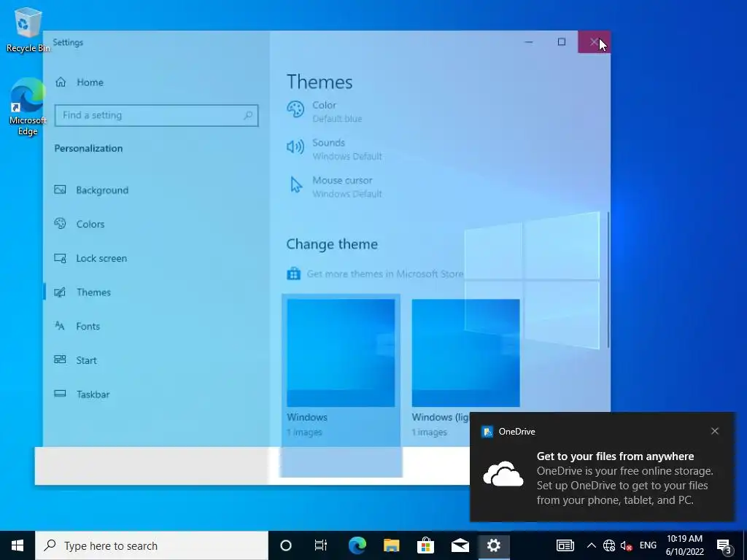The width and height of the screenshot is (747, 560).
Task: Click the Microsoft Store bag icon beside themes link
Action: point(293,274)
